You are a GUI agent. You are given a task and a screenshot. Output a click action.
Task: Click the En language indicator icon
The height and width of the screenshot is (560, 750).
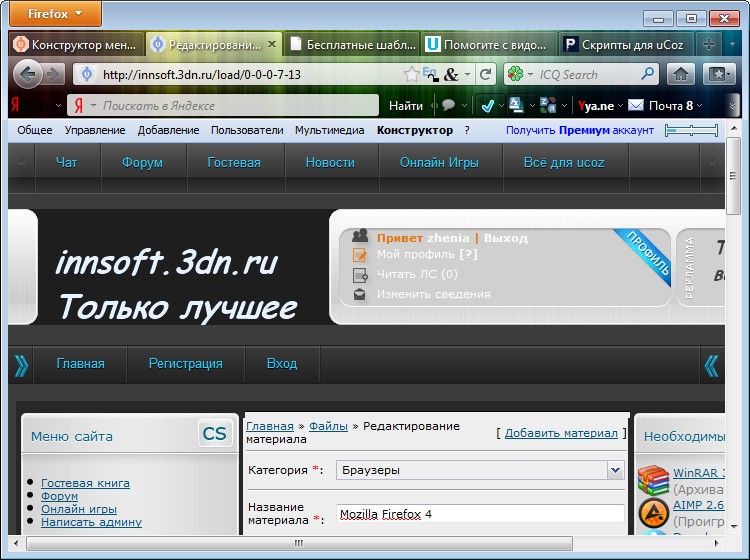coord(430,74)
